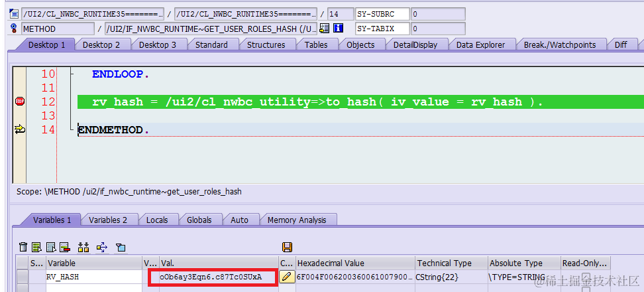Click the gear icon beside METHOD field

(x=14, y=29)
